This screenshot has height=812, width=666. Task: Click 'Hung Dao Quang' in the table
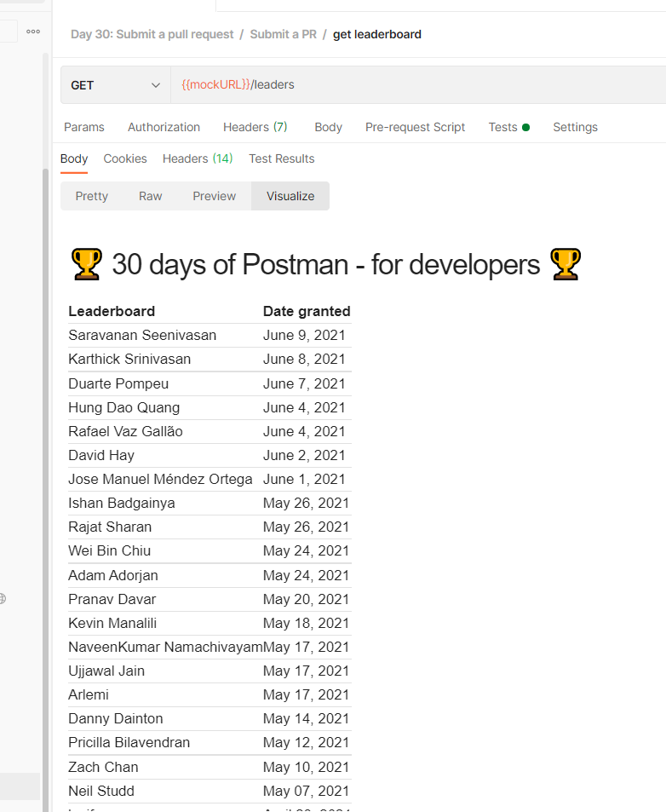[124, 408]
